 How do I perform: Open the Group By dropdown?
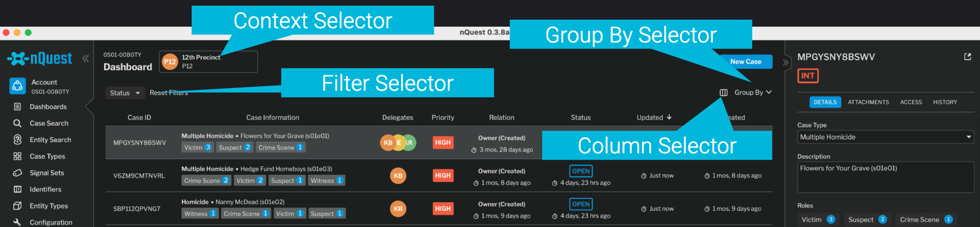click(753, 93)
